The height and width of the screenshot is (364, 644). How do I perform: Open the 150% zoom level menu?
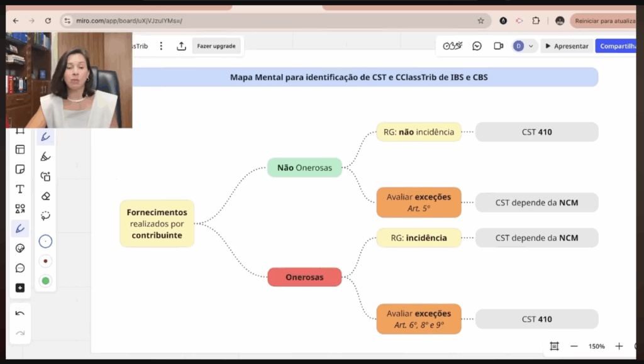[596, 346]
